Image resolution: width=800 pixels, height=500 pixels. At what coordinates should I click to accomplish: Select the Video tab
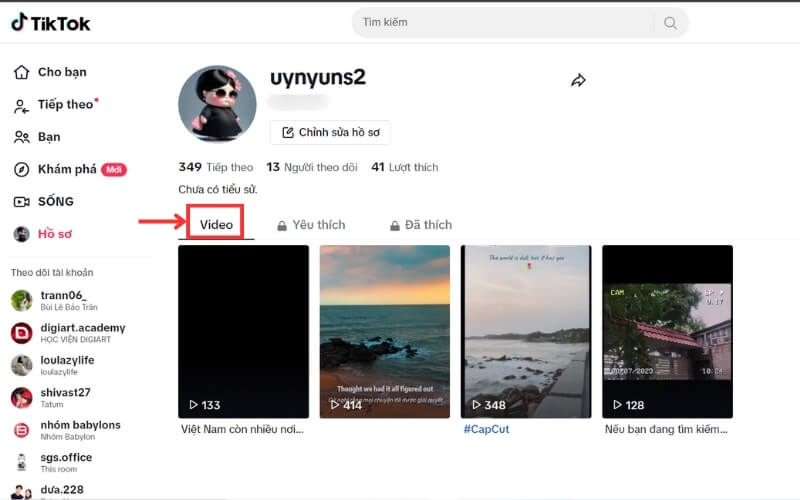216,224
